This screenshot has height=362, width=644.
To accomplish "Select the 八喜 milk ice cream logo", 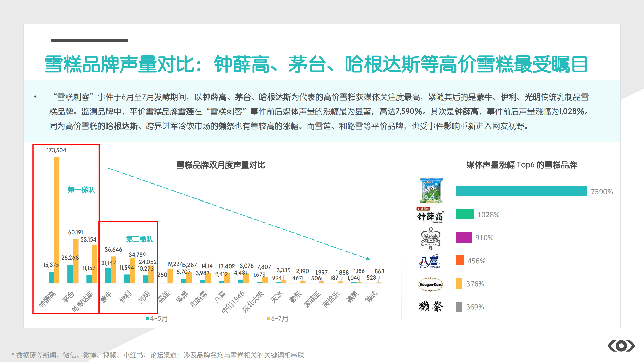I will tap(430, 261).
